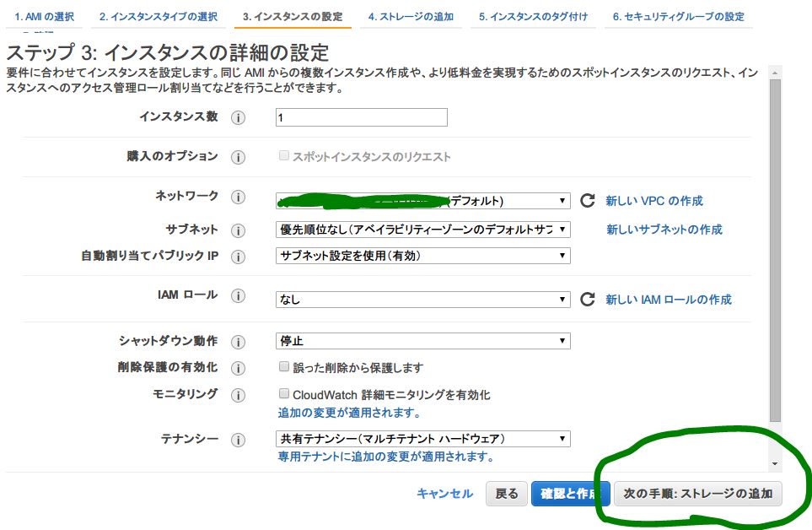Open the テナンシー dropdown

point(423,438)
